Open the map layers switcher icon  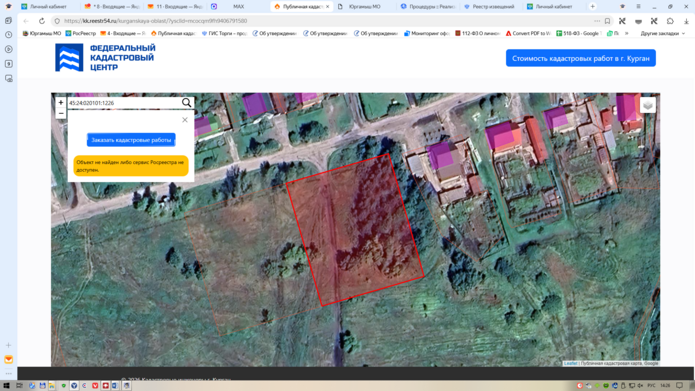(x=648, y=106)
